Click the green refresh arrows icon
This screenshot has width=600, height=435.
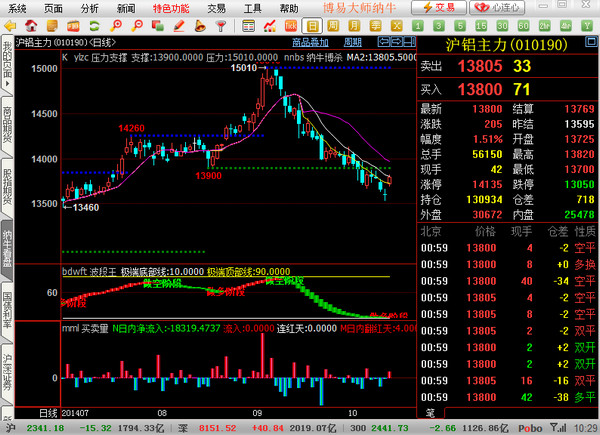point(94,26)
